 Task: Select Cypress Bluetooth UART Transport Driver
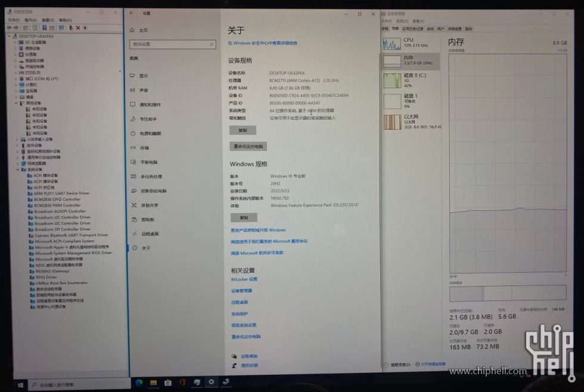click(71, 235)
